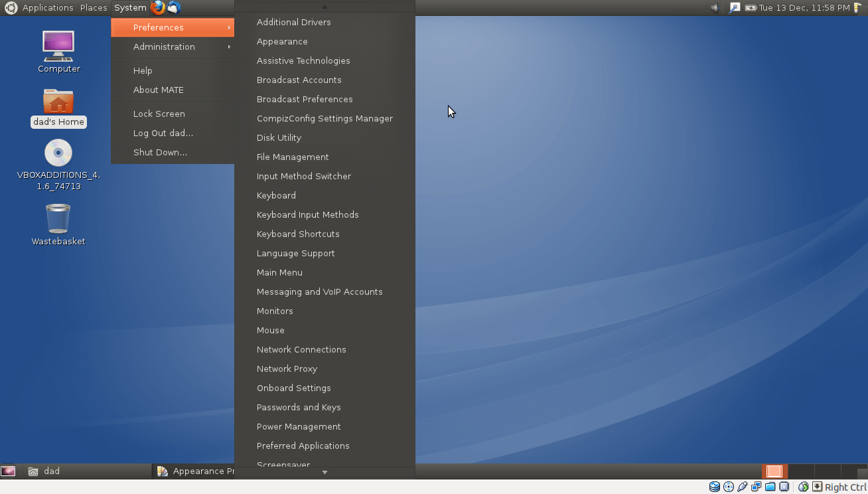Viewport: 868px width, 494px height.
Task: Open Passwords and Keys
Action: pyautogui.click(x=325, y=407)
